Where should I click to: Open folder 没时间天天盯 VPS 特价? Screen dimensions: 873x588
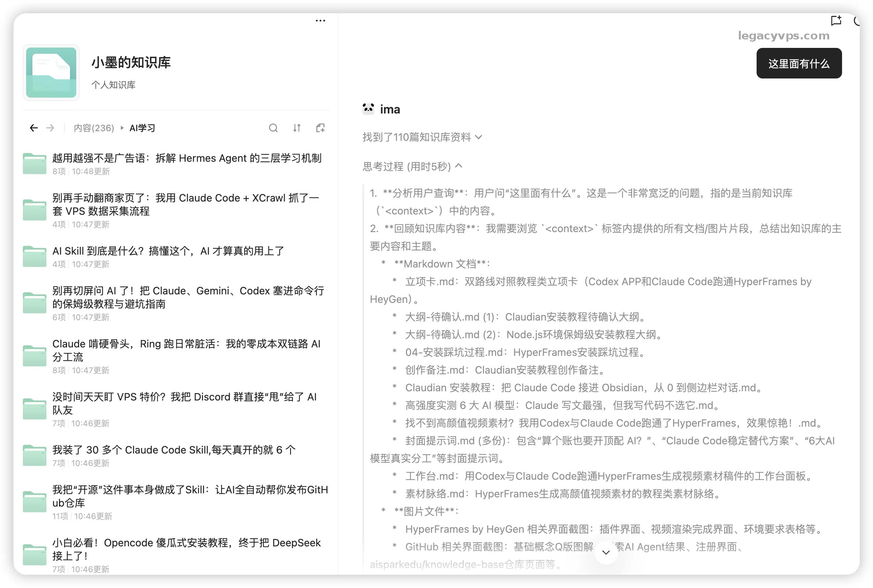tap(176, 410)
